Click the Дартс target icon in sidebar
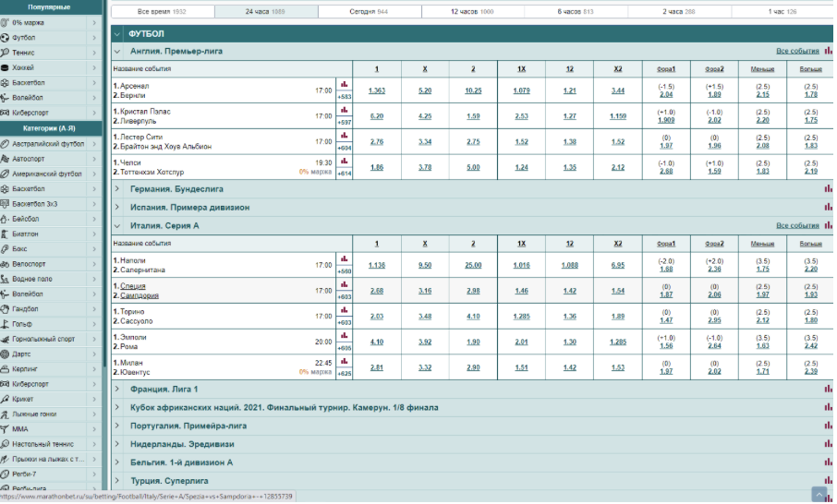Image resolution: width=837 pixels, height=504 pixels. [5, 354]
